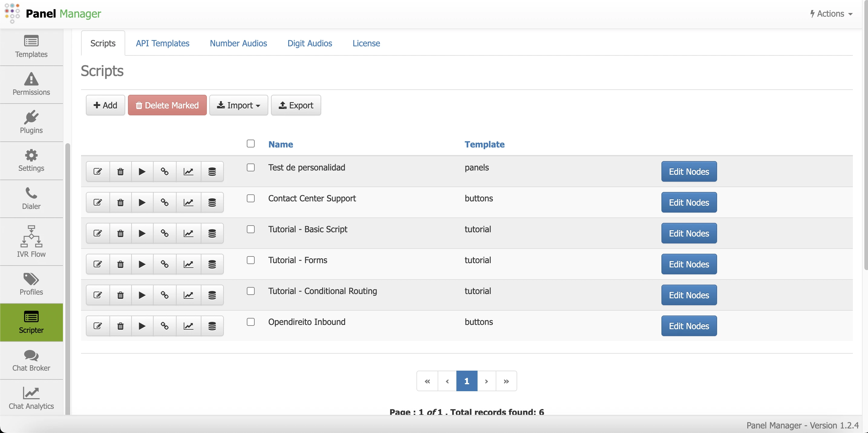Expand the Import dropdown

[239, 105]
